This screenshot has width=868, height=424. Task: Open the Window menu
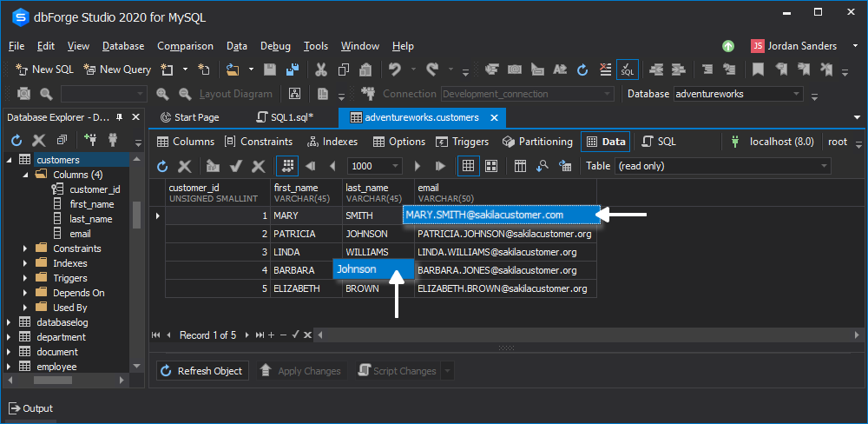(360, 46)
